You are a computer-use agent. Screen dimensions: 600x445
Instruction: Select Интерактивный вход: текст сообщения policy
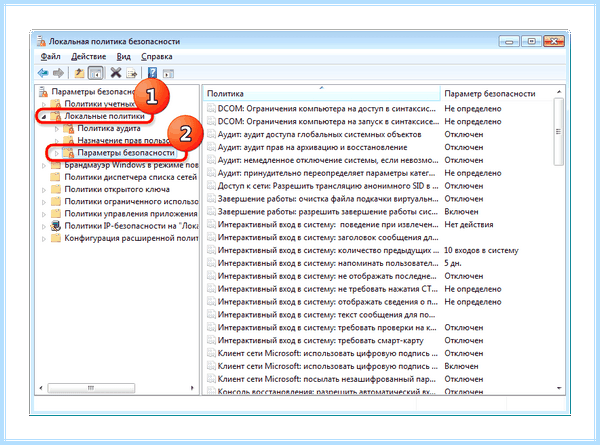(326, 315)
